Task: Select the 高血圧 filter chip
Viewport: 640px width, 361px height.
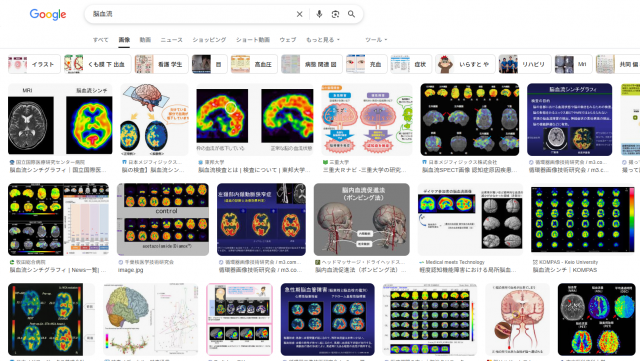Action: point(254,64)
